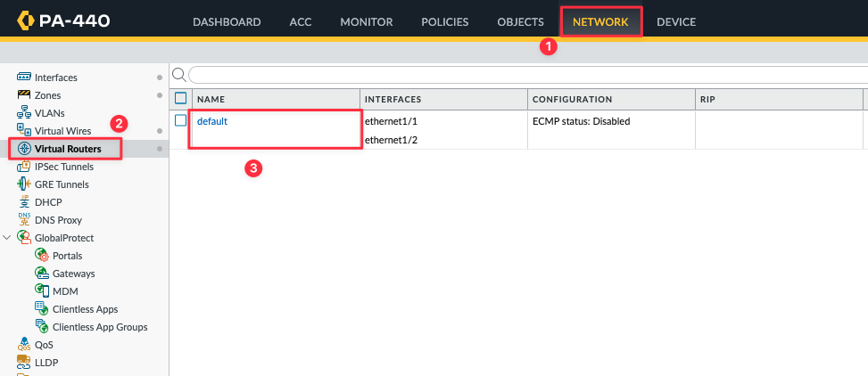The image size is (868, 376).
Task: Open the DNS Proxy icon
Action: click(24, 219)
